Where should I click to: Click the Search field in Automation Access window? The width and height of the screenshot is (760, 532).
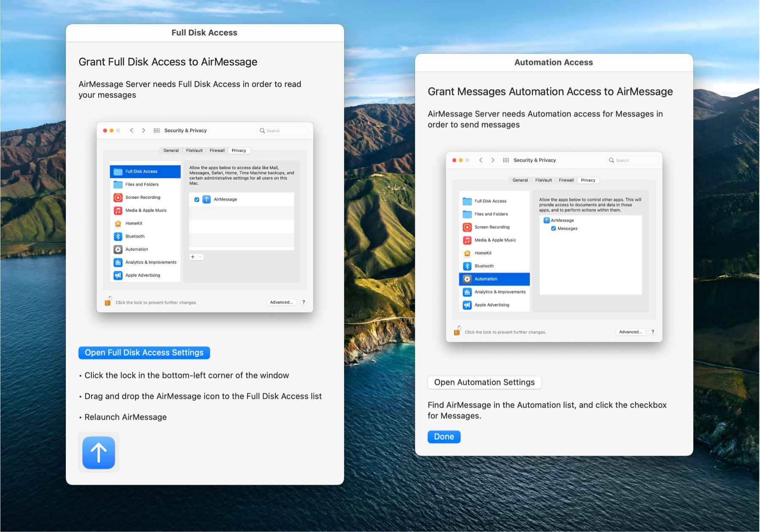click(x=632, y=160)
